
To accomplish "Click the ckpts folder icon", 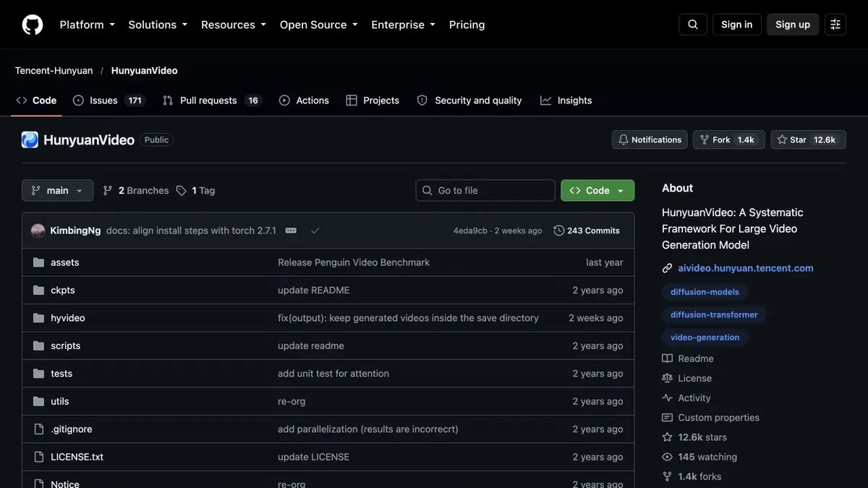I will coord(38,290).
